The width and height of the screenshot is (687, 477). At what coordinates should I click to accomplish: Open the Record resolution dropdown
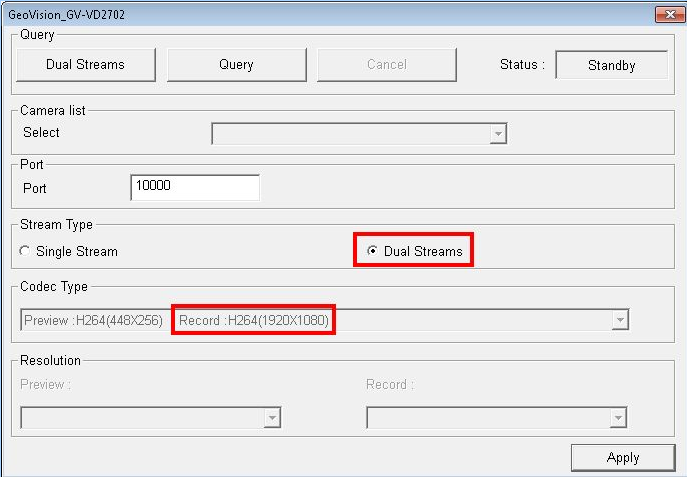(496, 417)
